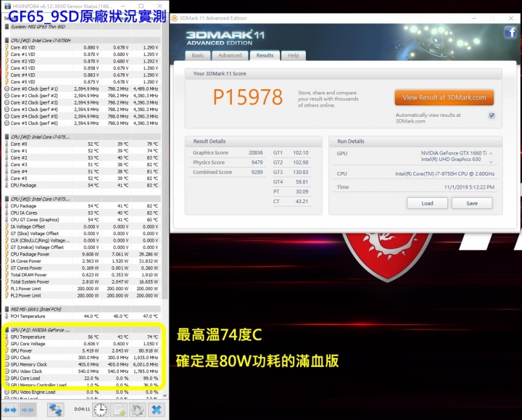Click the HWiNFO sensor list scroll-down arrow
The image size is (522, 420).
pos(165,395)
